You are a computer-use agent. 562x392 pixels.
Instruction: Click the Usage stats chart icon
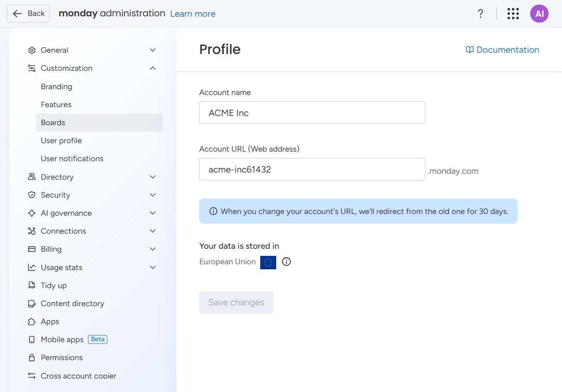pyautogui.click(x=31, y=267)
